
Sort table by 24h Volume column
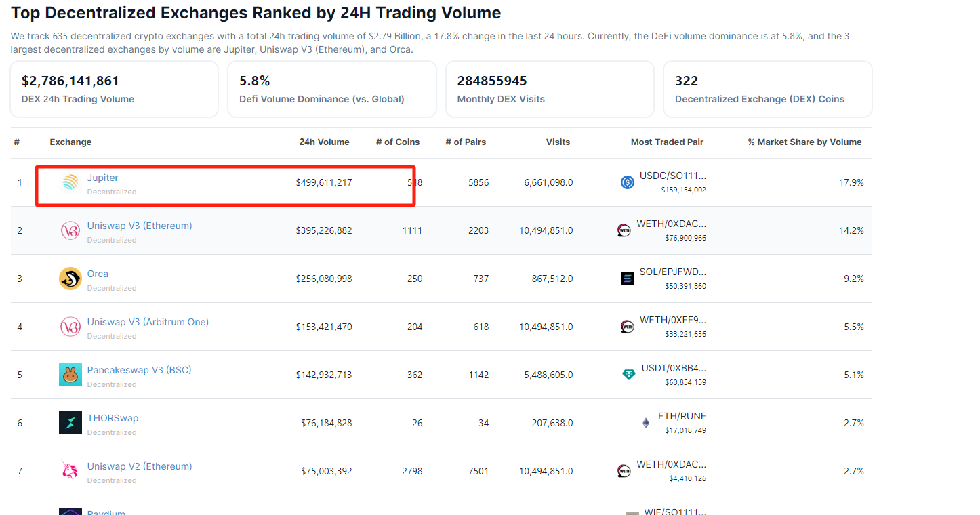click(x=324, y=142)
